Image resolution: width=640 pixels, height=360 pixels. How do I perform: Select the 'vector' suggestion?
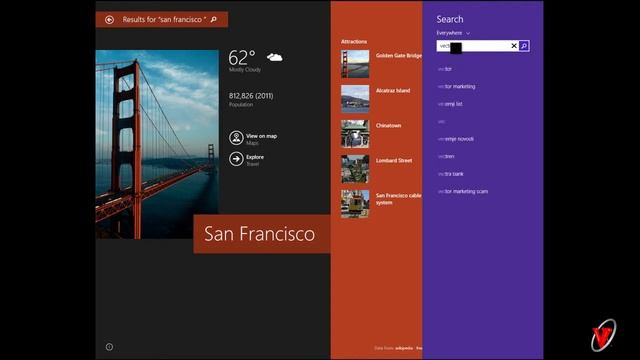445,69
